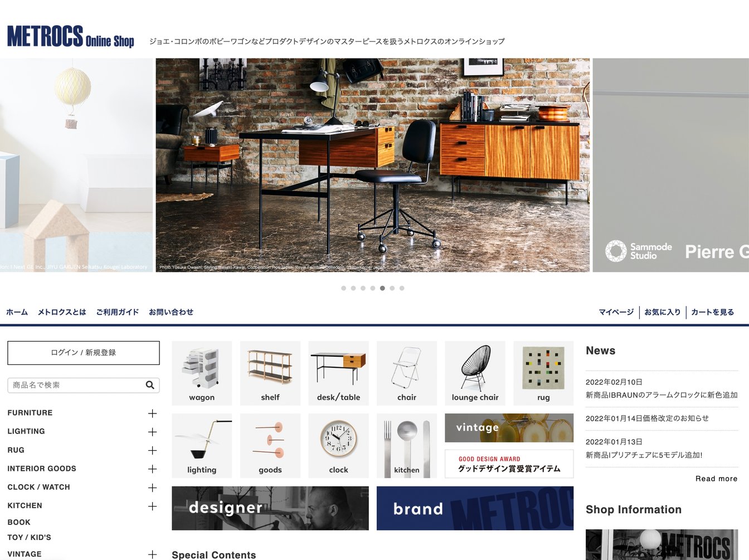Click the search magnifier icon

(149, 385)
